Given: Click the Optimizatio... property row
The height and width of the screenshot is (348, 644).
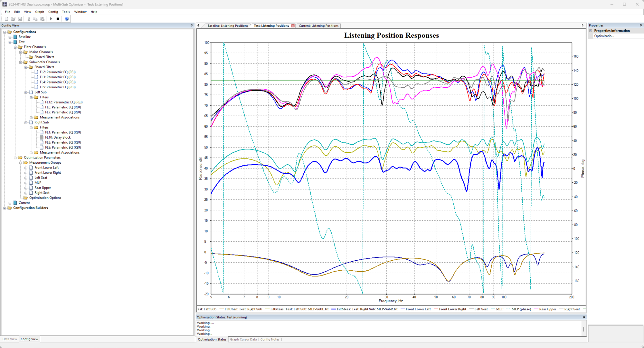Looking at the screenshot, I should [616, 36].
